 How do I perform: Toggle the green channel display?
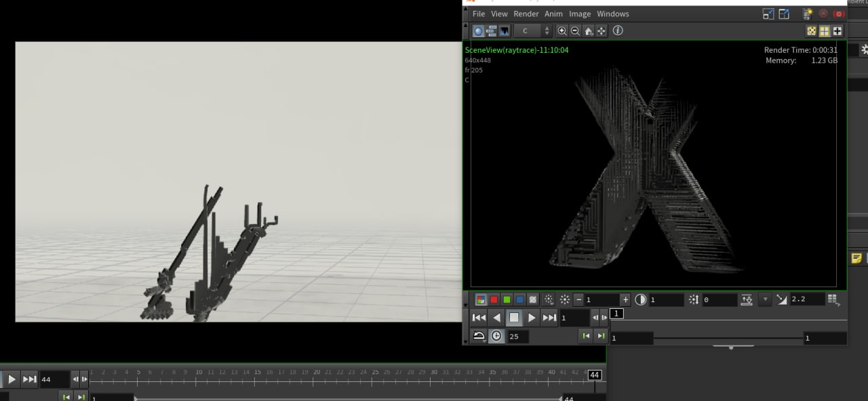coord(507,299)
